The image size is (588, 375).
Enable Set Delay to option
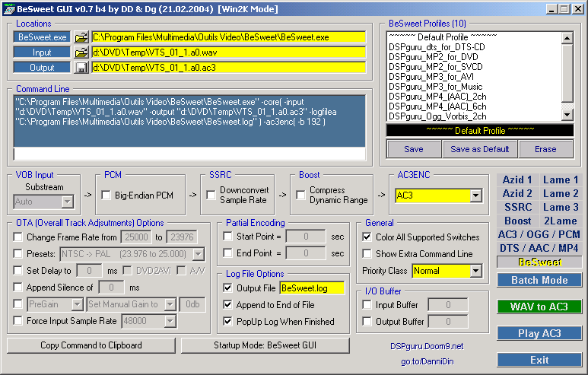click(x=17, y=270)
